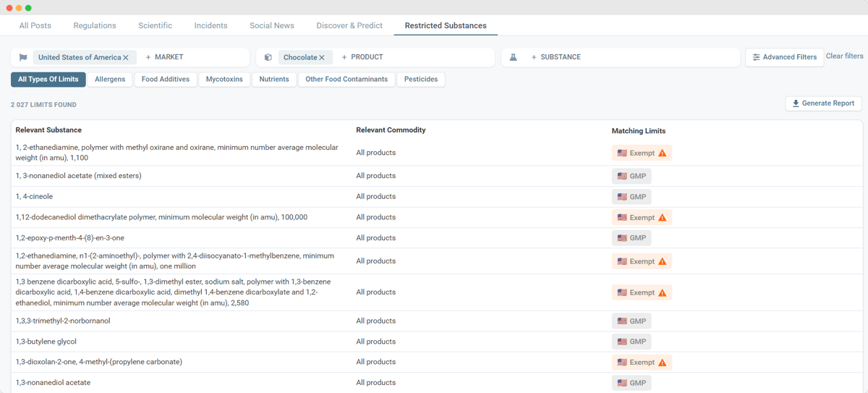Open the Discover & Predict tab

[x=349, y=25]
